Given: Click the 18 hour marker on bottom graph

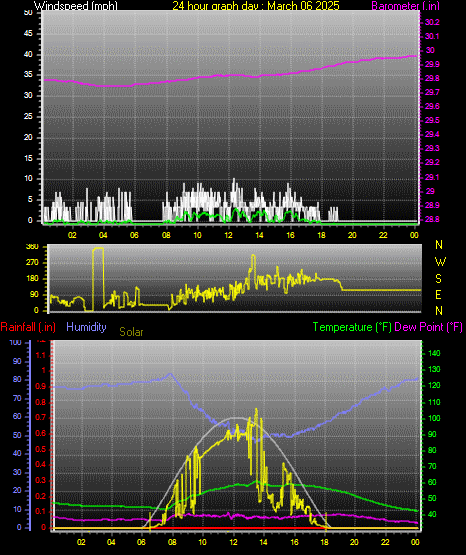Looking at the screenshot, I should (x=324, y=542).
